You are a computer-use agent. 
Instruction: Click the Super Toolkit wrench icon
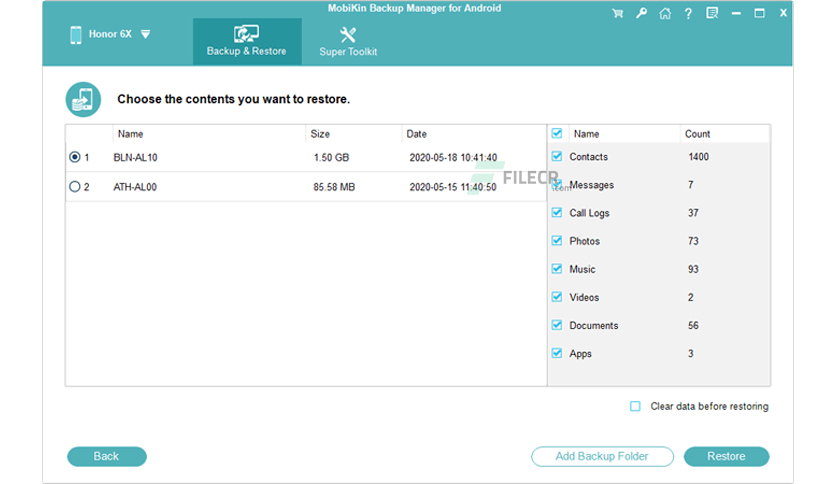point(348,35)
